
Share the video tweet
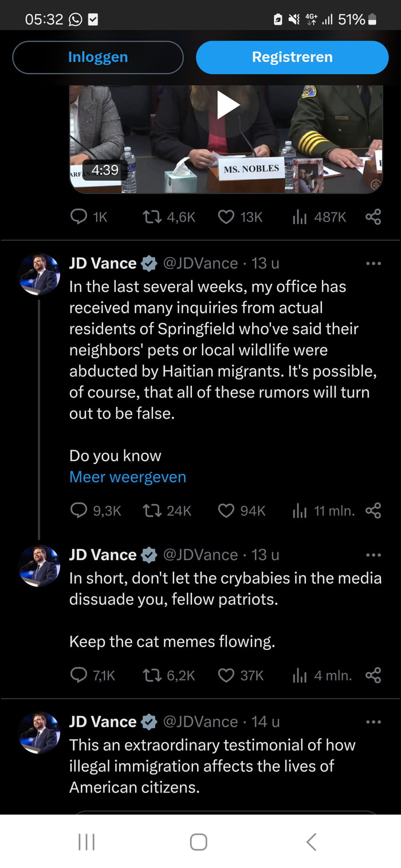click(373, 217)
